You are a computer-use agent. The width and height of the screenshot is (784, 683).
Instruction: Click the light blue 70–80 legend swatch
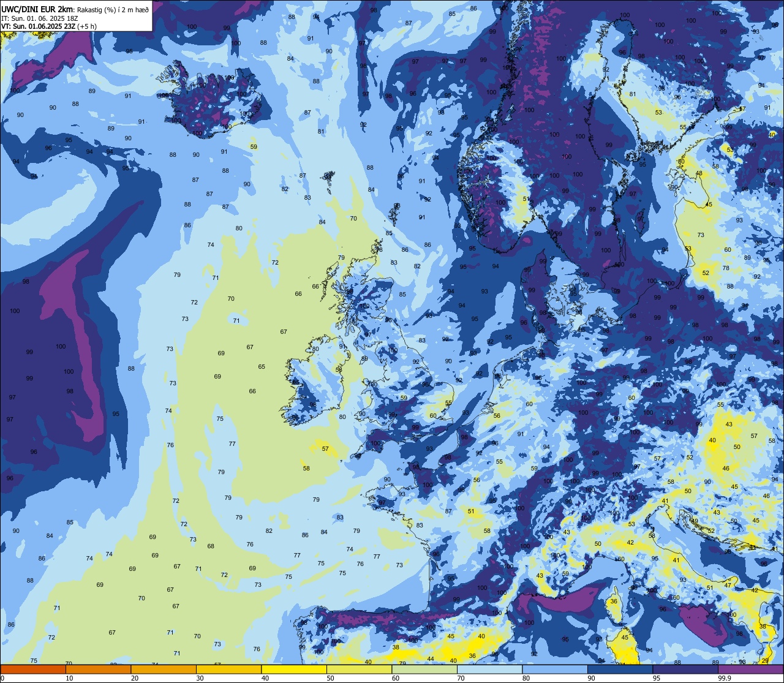(x=489, y=669)
